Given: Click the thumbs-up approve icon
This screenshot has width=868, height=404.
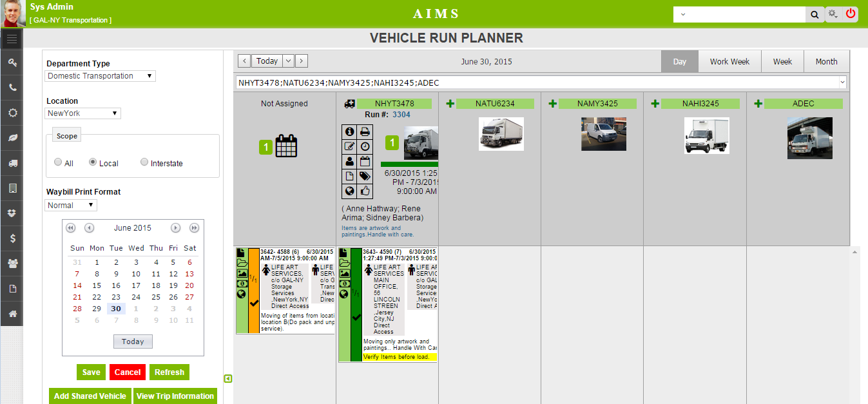Looking at the screenshot, I should (x=365, y=191).
